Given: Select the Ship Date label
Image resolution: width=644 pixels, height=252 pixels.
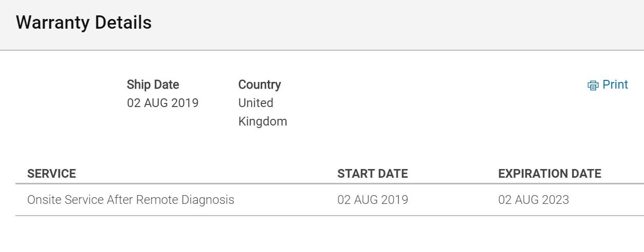Looking at the screenshot, I should pos(153,85).
